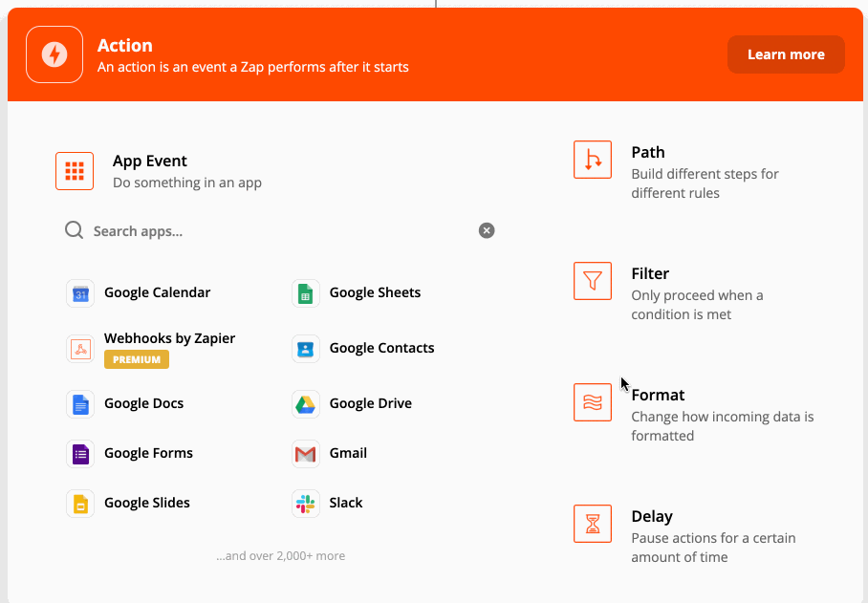Select the Google Docs icon
The width and height of the screenshot is (868, 603).
point(80,404)
